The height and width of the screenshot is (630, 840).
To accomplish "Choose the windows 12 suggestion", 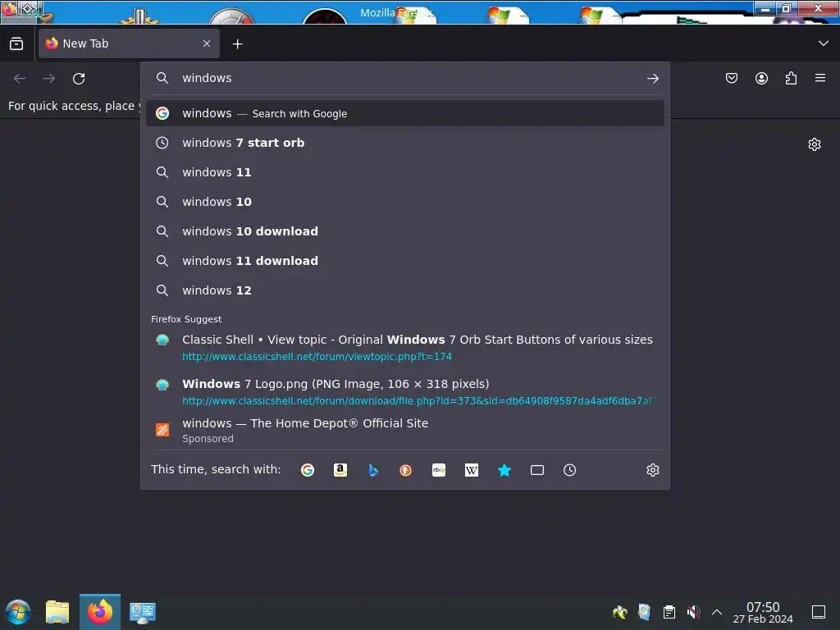I will tap(405, 290).
